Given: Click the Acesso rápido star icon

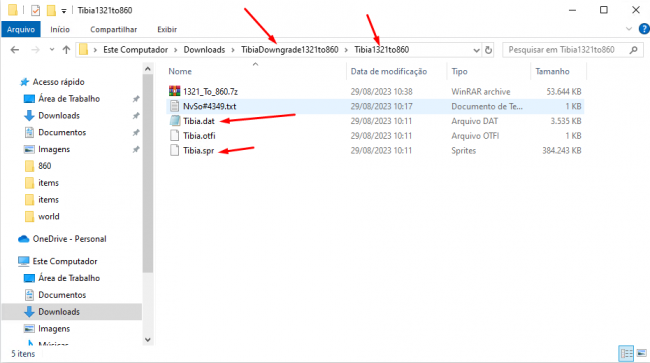Looking at the screenshot, I should [24, 82].
